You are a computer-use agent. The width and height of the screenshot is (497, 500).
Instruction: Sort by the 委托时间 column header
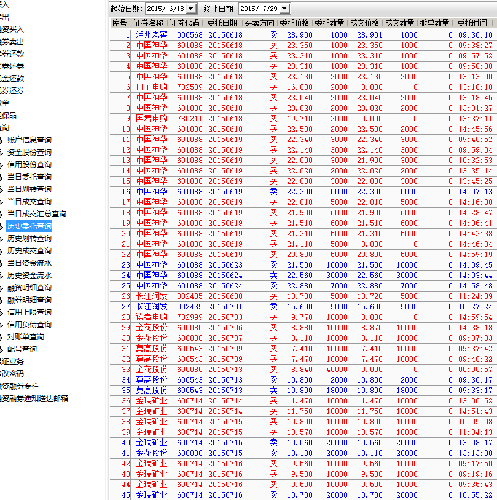point(472,23)
